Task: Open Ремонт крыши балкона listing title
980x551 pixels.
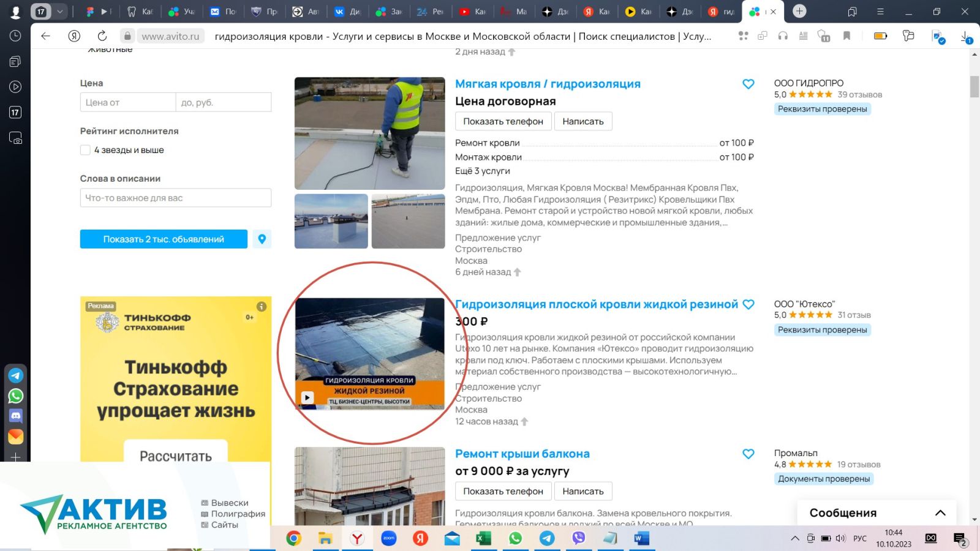Action: pos(522,454)
